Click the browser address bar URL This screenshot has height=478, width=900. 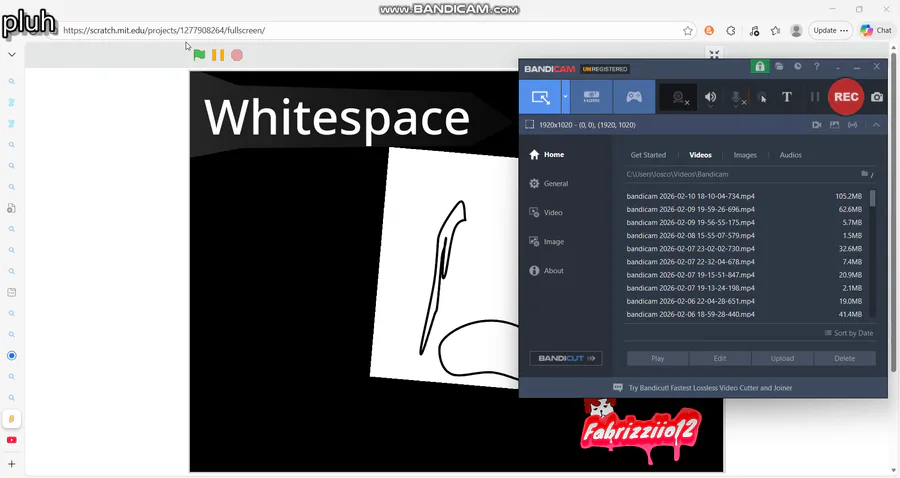[164, 30]
